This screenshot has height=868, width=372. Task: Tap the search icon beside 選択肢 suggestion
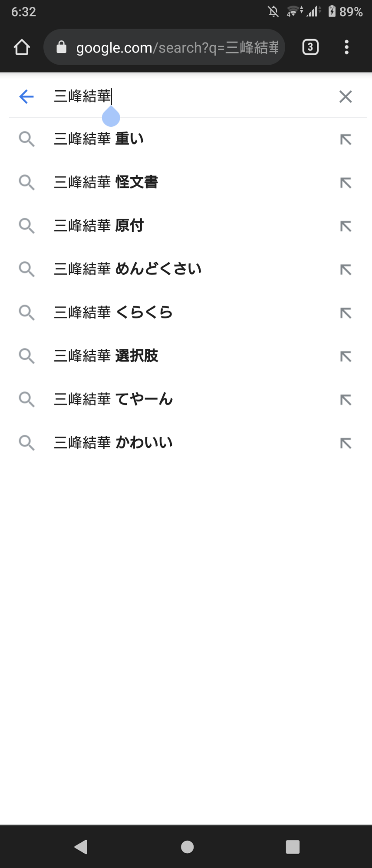click(x=26, y=356)
